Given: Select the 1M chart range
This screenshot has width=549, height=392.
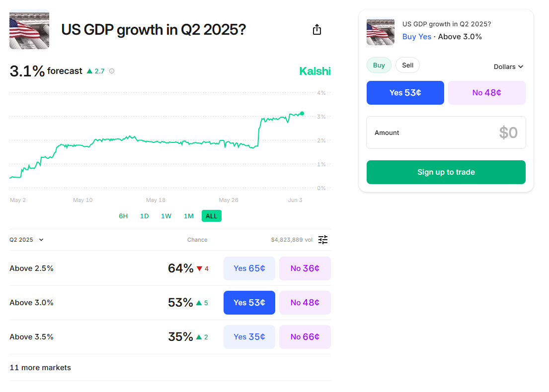Looking at the screenshot, I should click(189, 216).
